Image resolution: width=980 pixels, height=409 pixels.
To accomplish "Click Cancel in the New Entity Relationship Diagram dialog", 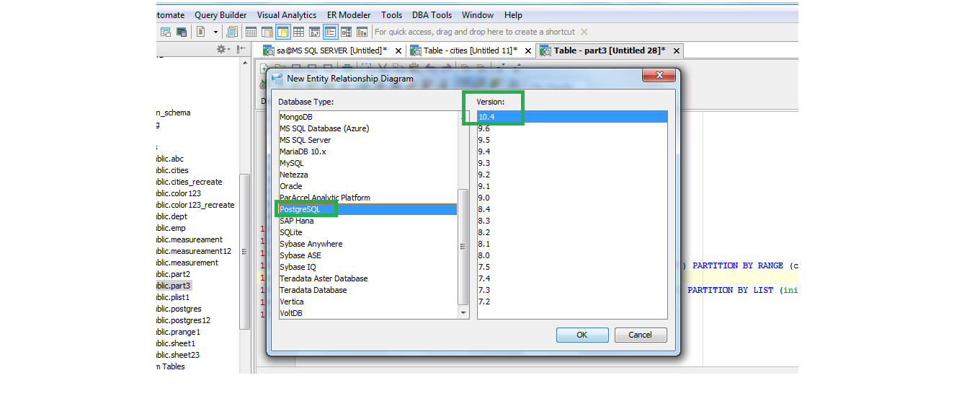I will click(640, 335).
